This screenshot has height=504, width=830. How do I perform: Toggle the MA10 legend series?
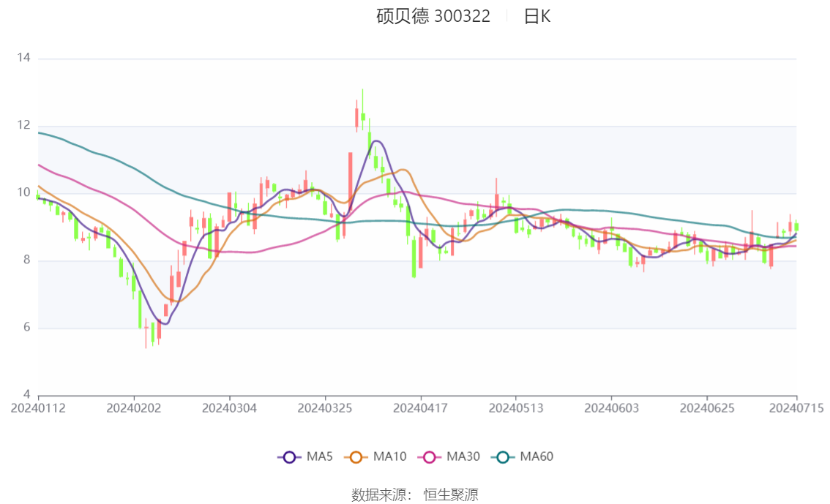[x=375, y=456]
